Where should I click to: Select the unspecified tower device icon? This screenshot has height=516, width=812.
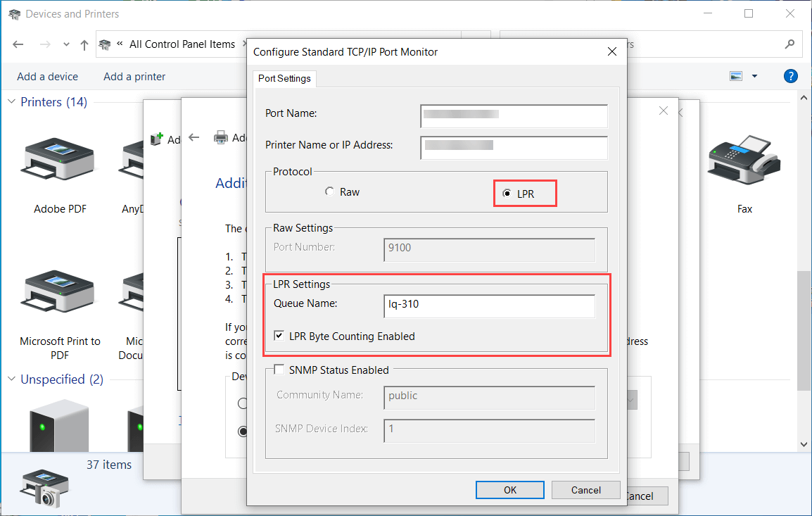click(59, 425)
